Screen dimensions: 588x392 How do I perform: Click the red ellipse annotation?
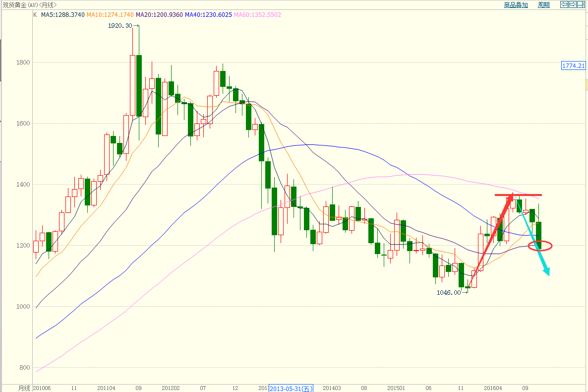pyautogui.click(x=539, y=246)
